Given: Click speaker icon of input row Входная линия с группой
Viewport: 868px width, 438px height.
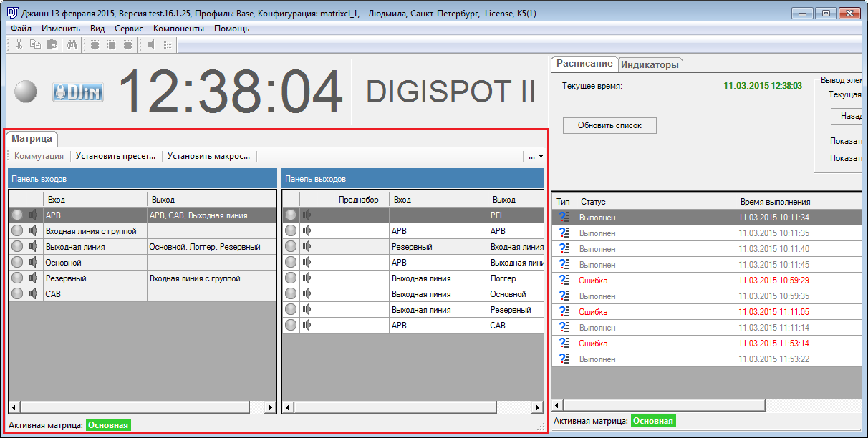Looking at the screenshot, I should pyautogui.click(x=34, y=230).
